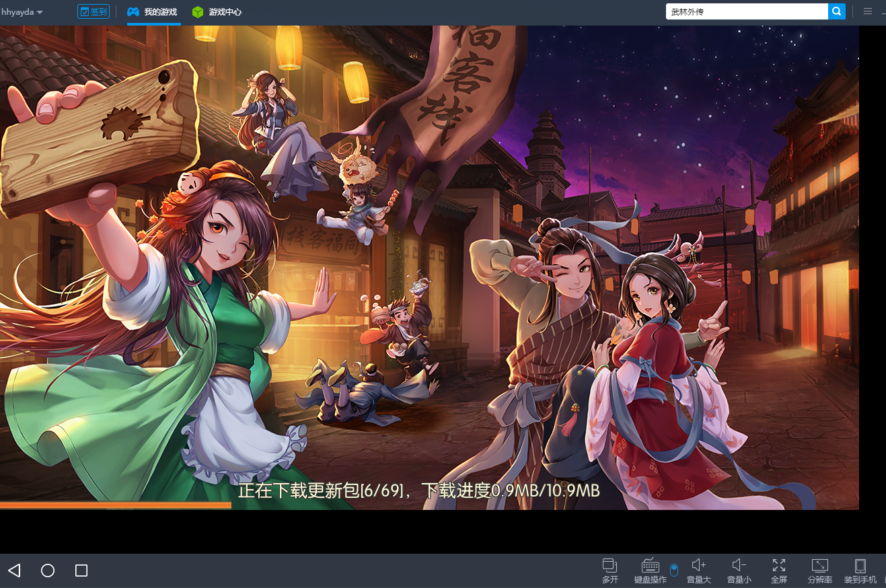Viewport: 886px width, 588px height.
Task: Click the blue search magnifier button
Action: pyautogui.click(x=837, y=11)
